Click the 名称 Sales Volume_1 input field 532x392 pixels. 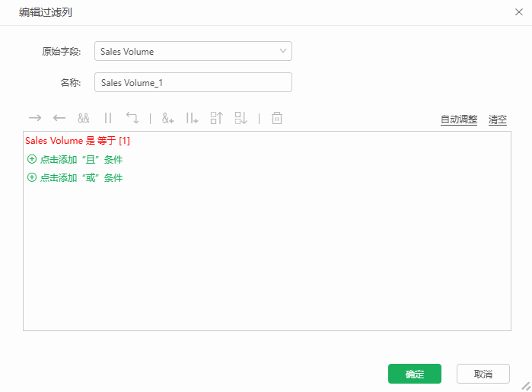tap(193, 82)
